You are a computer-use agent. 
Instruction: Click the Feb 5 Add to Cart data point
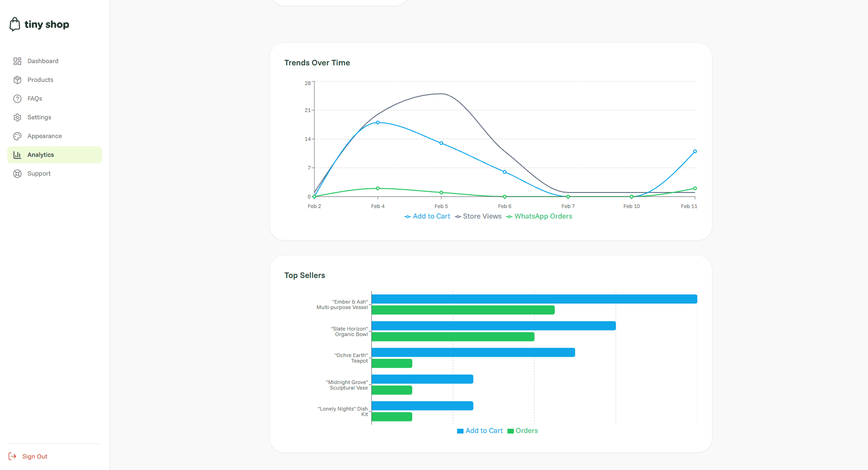441,143
